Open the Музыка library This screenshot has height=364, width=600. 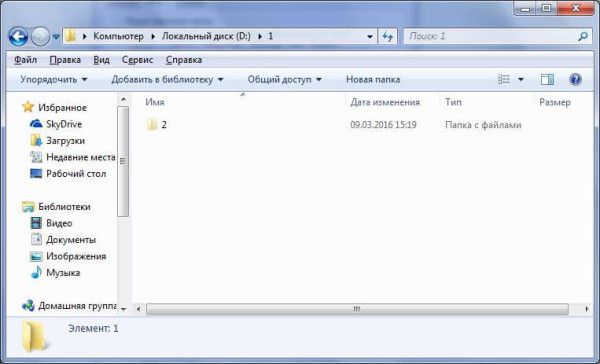[63, 273]
